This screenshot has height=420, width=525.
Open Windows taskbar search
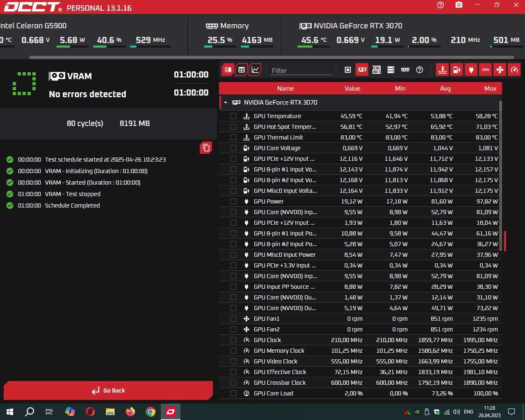coord(30,412)
